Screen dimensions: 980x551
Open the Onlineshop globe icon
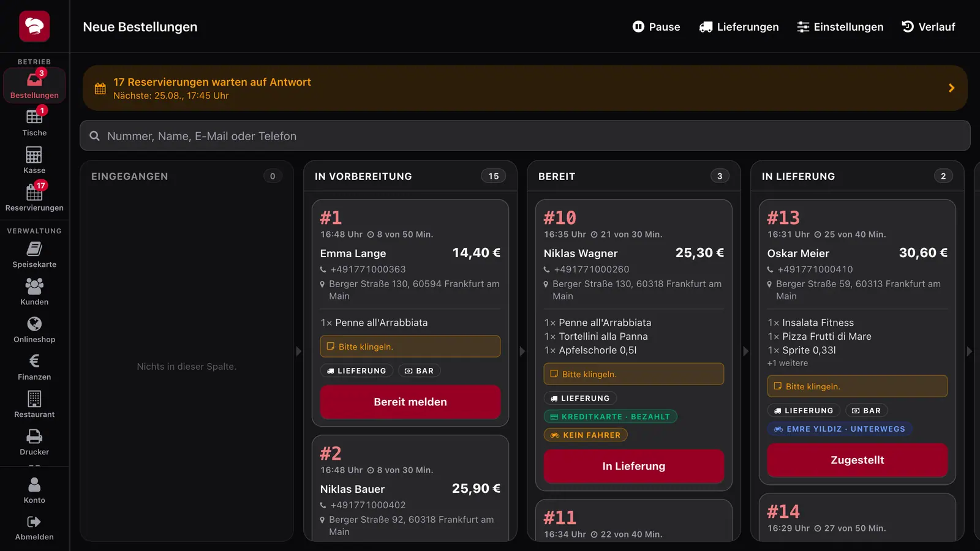point(34,323)
